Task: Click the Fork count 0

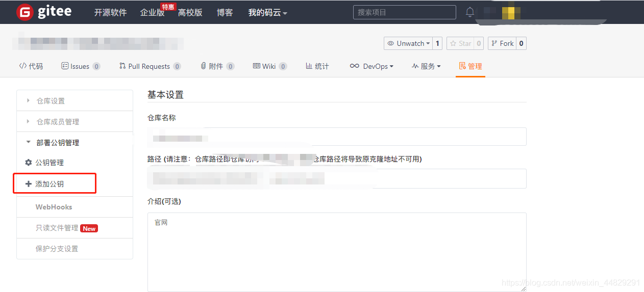Action: tap(521, 43)
